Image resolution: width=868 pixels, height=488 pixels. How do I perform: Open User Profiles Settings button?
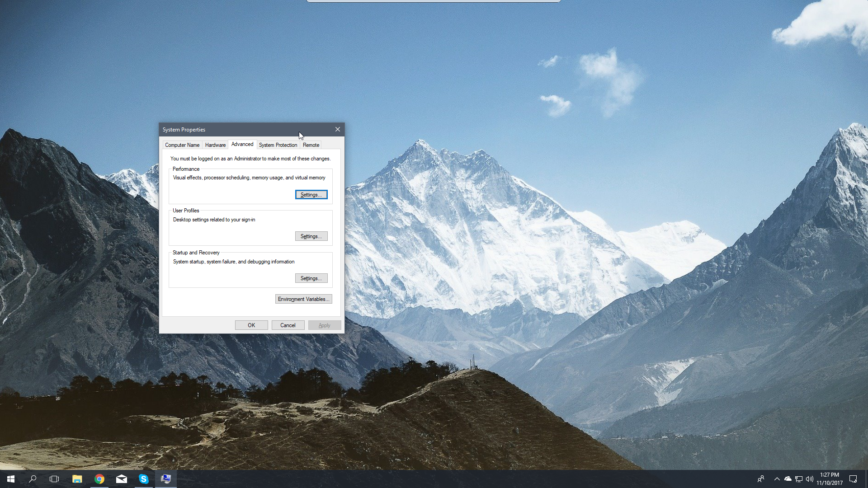tap(311, 236)
